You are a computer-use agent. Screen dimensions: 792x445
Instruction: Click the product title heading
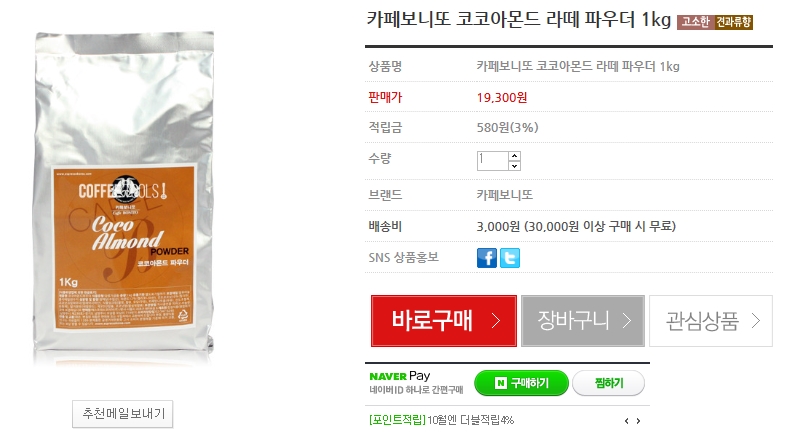pos(519,20)
